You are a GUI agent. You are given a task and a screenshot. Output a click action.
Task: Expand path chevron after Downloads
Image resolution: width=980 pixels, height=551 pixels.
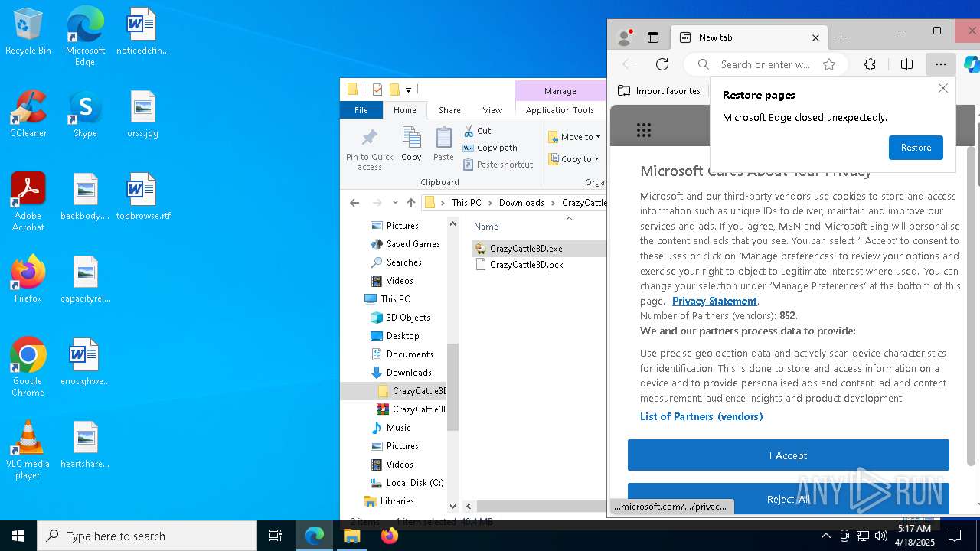[x=553, y=203]
